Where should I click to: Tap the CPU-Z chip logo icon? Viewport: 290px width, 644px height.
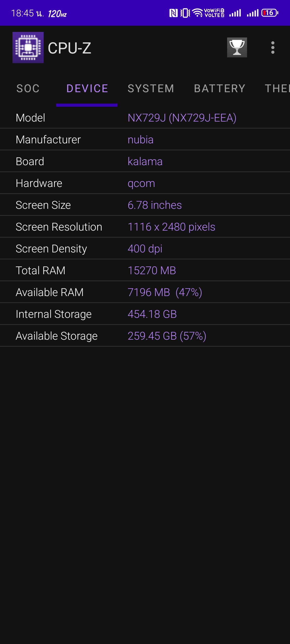pos(28,48)
